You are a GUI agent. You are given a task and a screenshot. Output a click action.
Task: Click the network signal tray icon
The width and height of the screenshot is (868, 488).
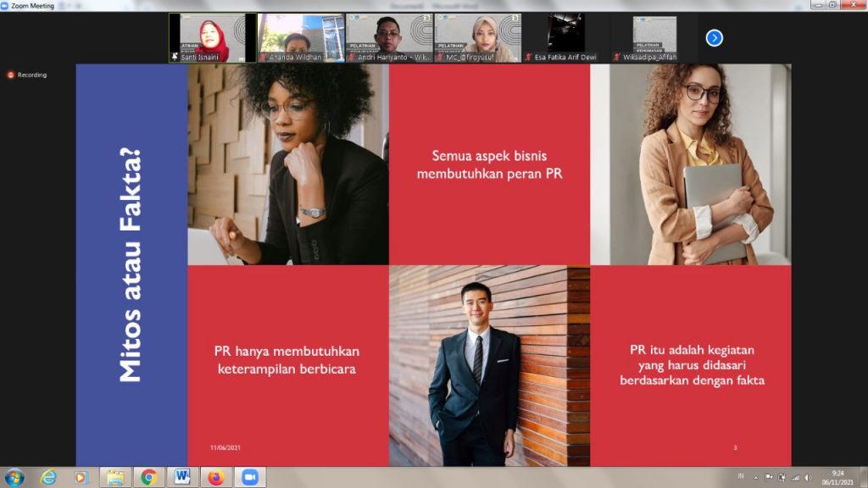click(795, 477)
